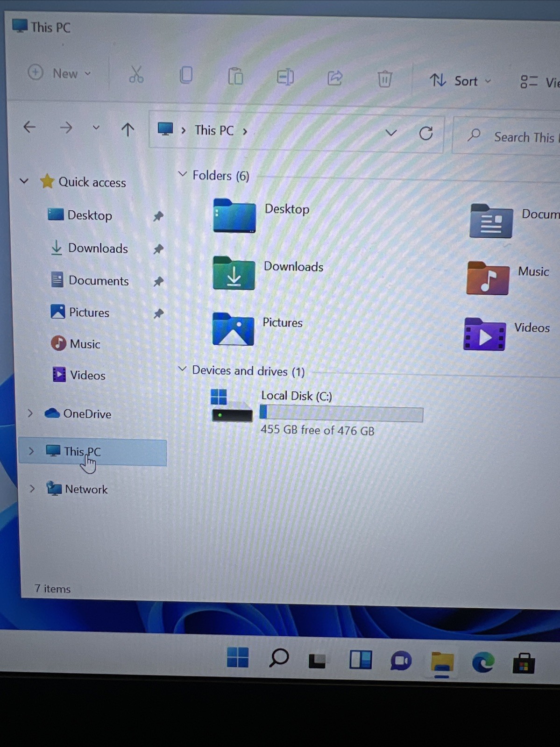Image resolution: width=560 pixels, height=747 pixels.
Task: Expand the OneDrive tree node
Action: click(30, 413)
